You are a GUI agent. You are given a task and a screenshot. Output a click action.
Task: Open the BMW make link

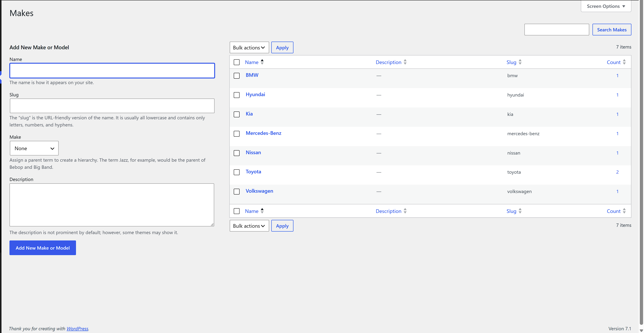click(x=252, y=75)
